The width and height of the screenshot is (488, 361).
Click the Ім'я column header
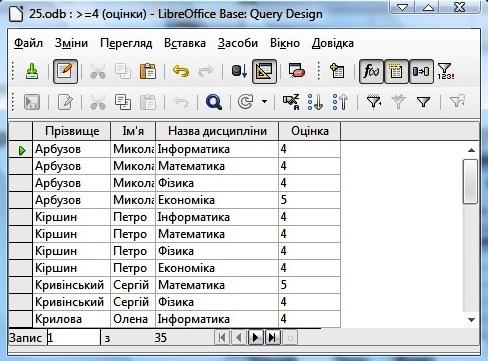tap(133, 131)
